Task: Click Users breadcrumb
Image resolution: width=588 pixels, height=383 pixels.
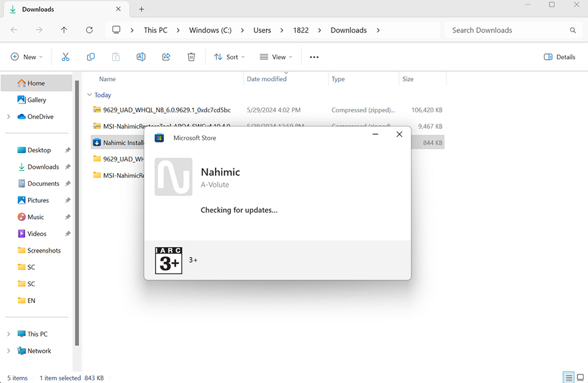Action: pyautogui.click(x=262, y=31)
